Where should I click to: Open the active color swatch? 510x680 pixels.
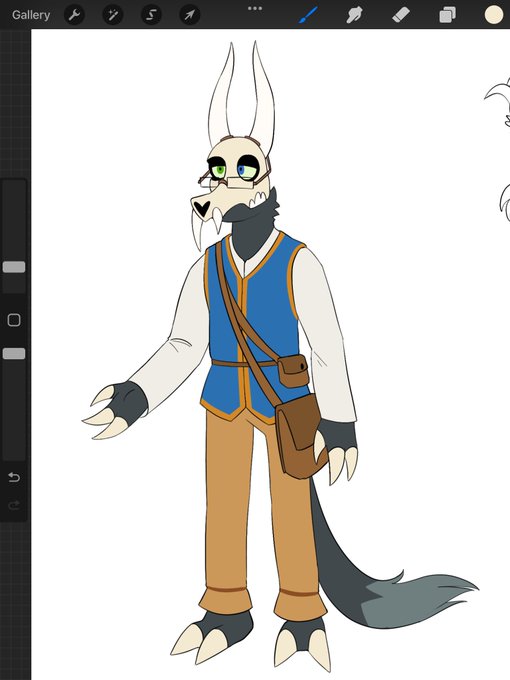pyautogui.click(x=494, y=15)
